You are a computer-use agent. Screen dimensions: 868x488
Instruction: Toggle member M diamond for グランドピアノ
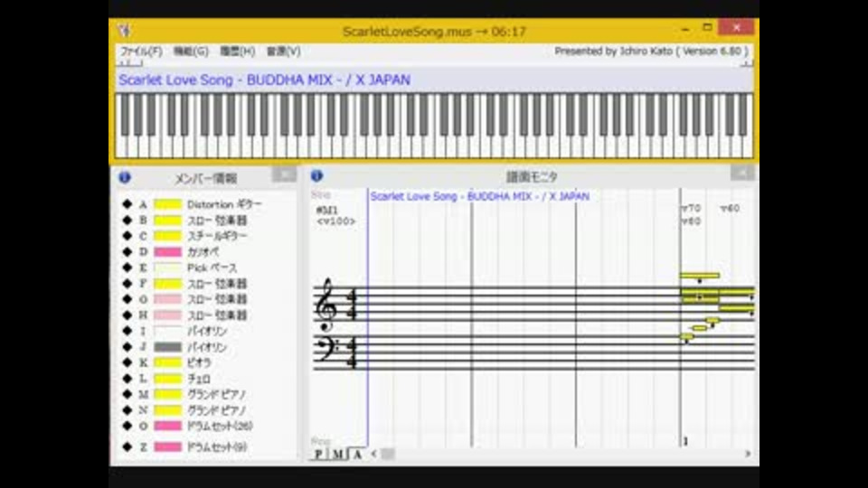(127, 394)
